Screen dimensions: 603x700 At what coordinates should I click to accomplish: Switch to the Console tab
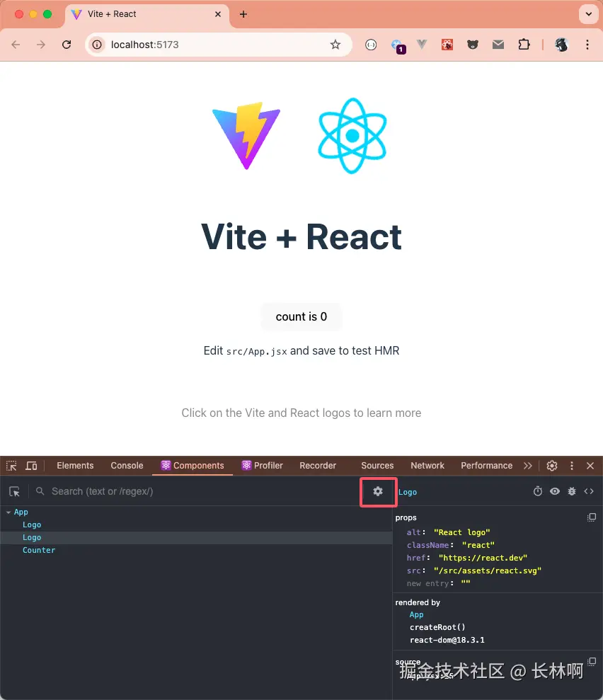pyautogui.click(x=127, y=466)
